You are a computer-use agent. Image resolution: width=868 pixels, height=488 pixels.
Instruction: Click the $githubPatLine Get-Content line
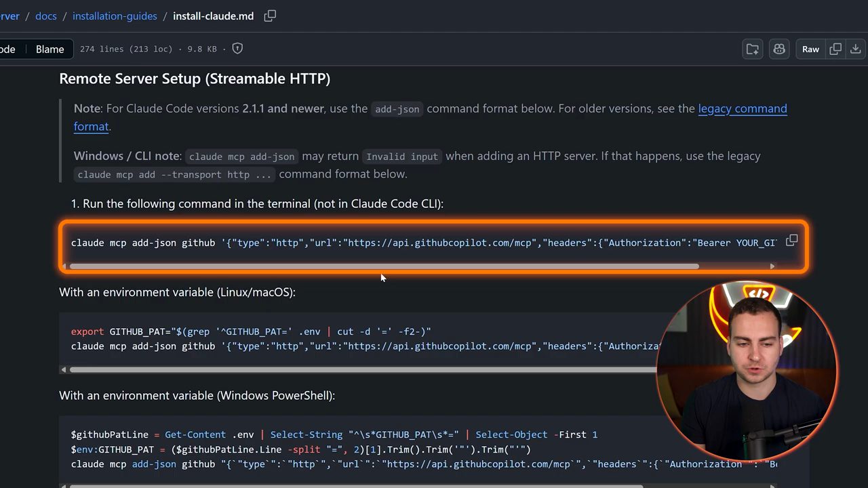334,434
